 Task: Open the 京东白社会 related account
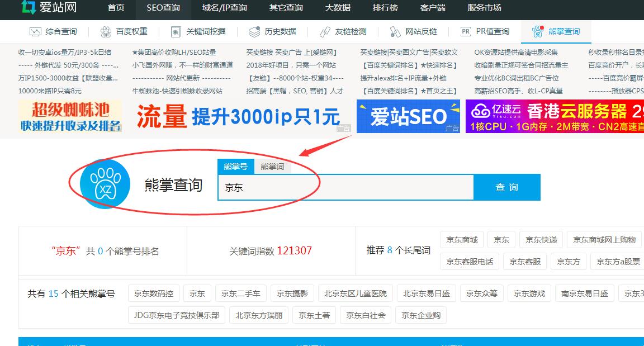[x=366, y=315]
